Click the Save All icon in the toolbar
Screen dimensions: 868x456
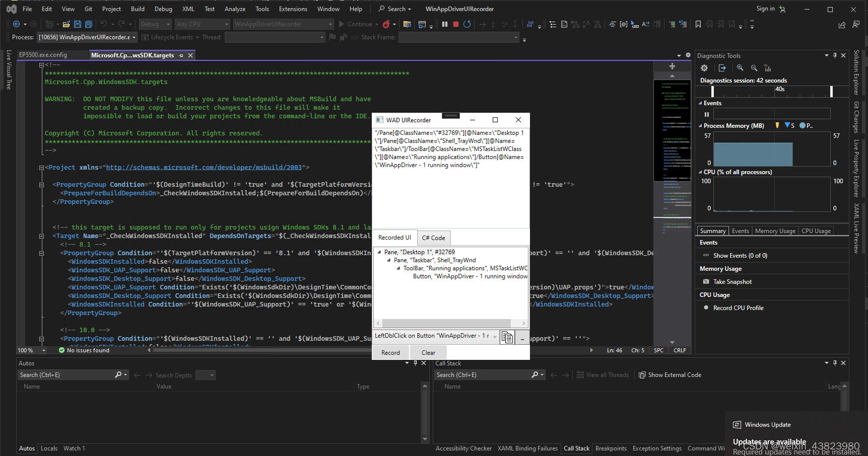click(88, 24)
